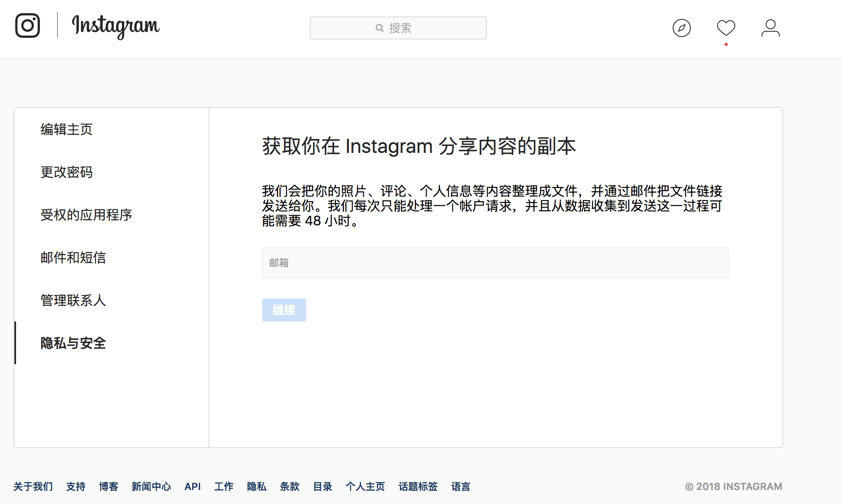The image size is (841, 504).
Task: Open the API footer link
Action: [193, 487]
